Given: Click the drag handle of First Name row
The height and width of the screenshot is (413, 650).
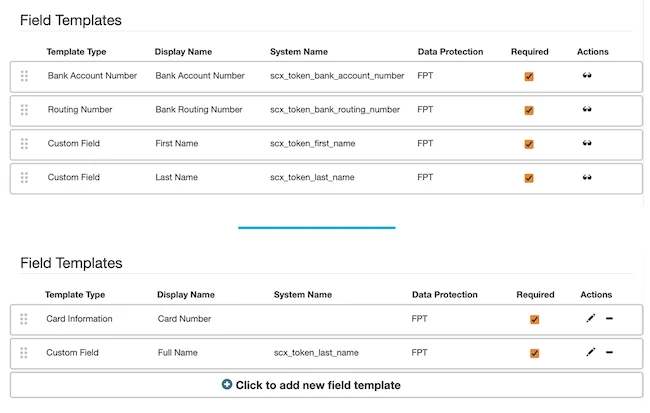Looking at the screenshot, I should [x=24, y=143].
